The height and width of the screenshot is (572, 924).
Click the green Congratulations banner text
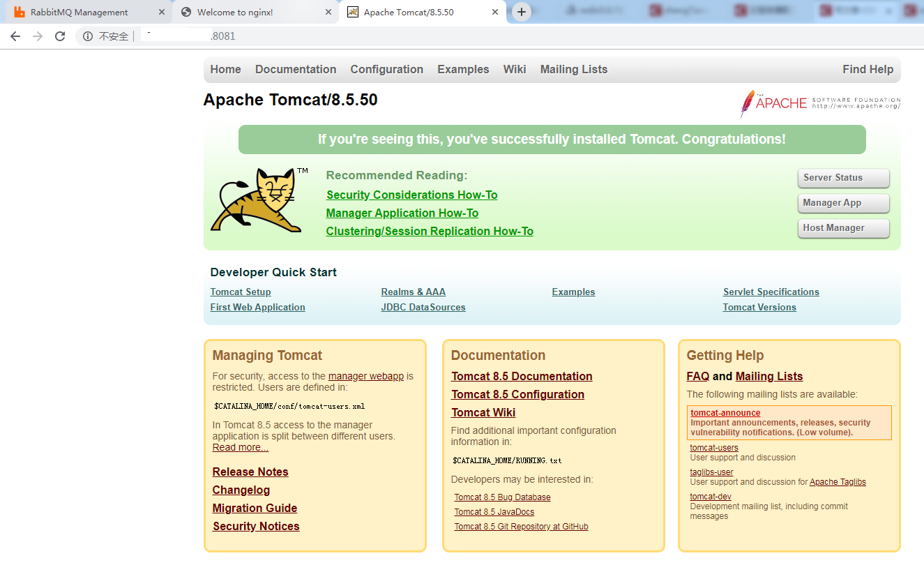(552, 140)
